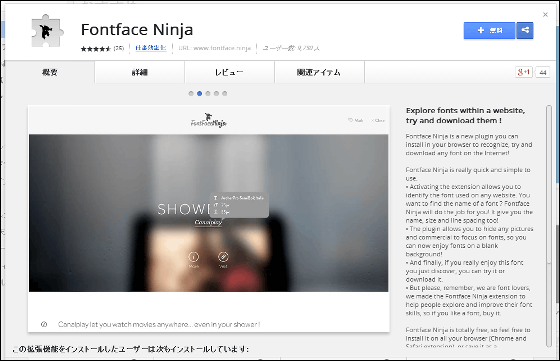
Task: Open the 概要 overview tab
Action: coord(50,72)
